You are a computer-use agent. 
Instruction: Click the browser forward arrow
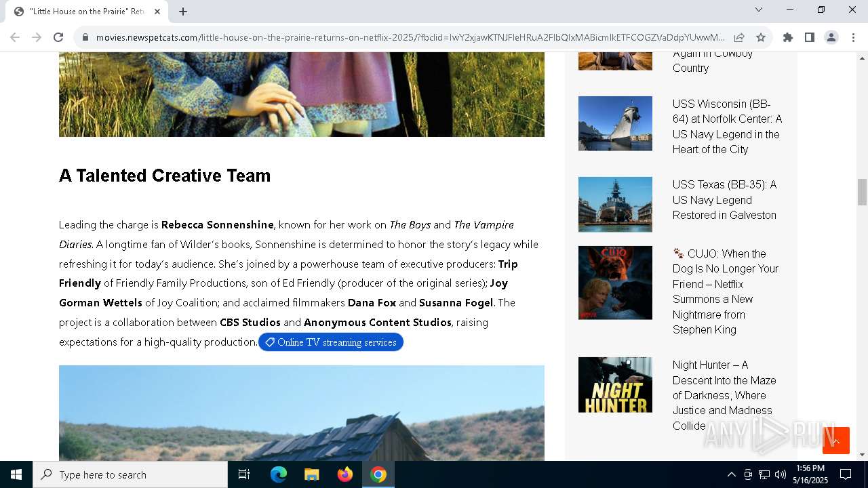coord(37,37)
